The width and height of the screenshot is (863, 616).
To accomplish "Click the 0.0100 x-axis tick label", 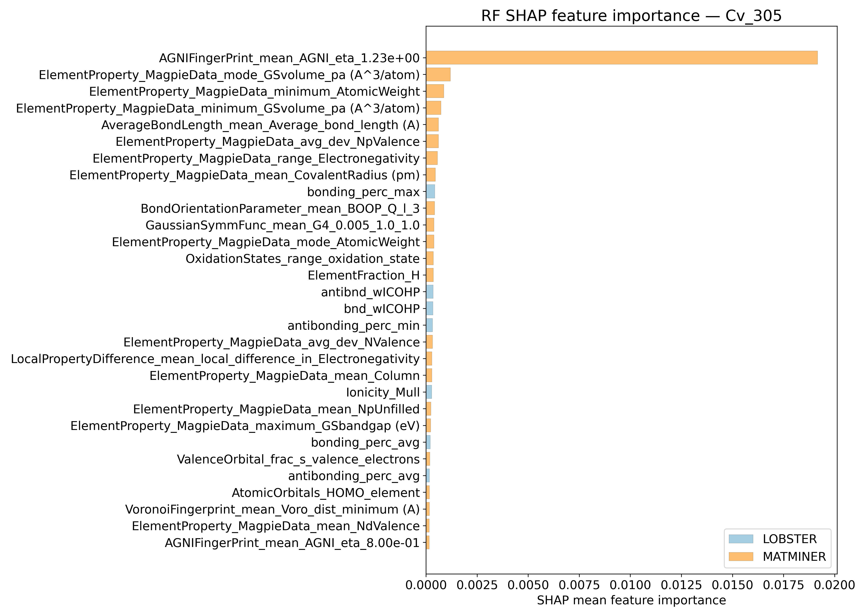I will tap(630, 585).
